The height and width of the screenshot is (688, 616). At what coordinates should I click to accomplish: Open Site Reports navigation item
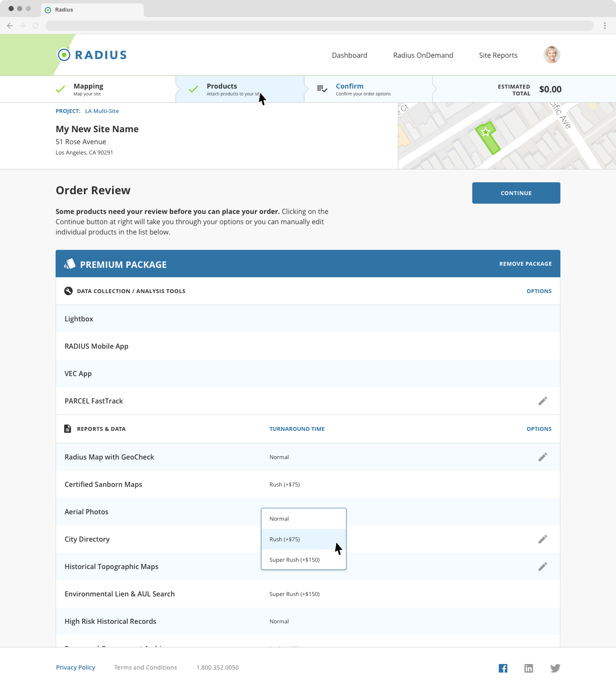tap(498, 55)
